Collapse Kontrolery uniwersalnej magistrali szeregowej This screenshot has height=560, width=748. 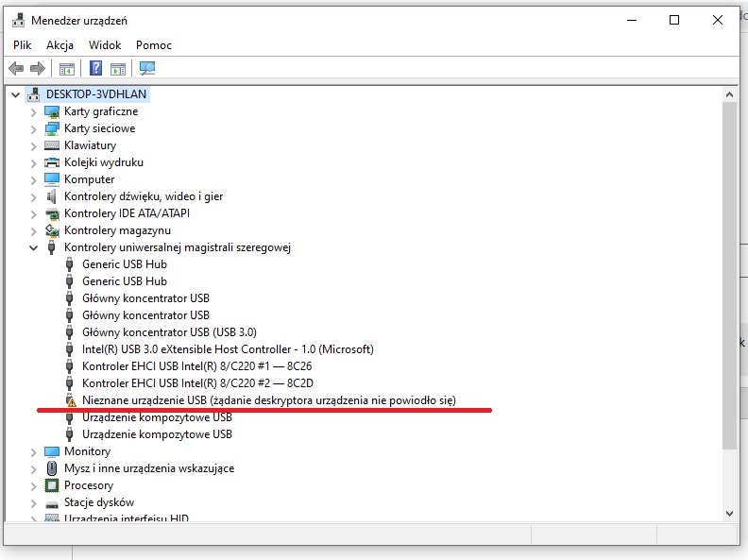pyautogui.click(x=33, y=247)
